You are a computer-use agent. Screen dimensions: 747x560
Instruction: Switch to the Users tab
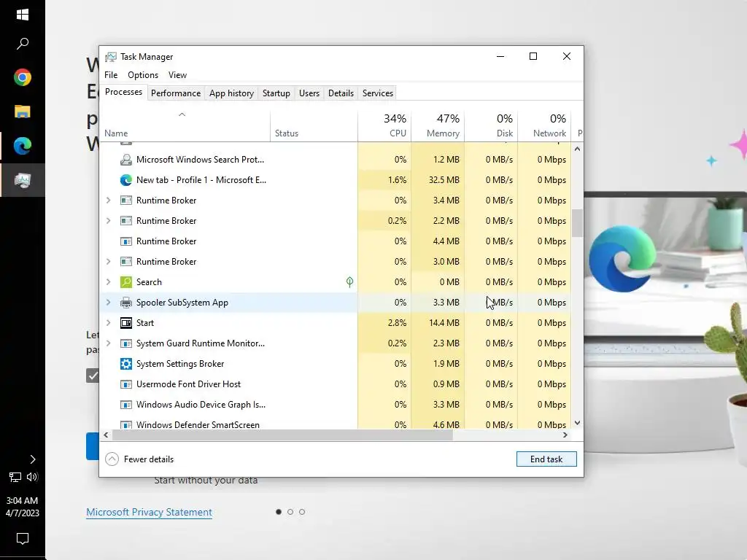(x=309, y=93)
